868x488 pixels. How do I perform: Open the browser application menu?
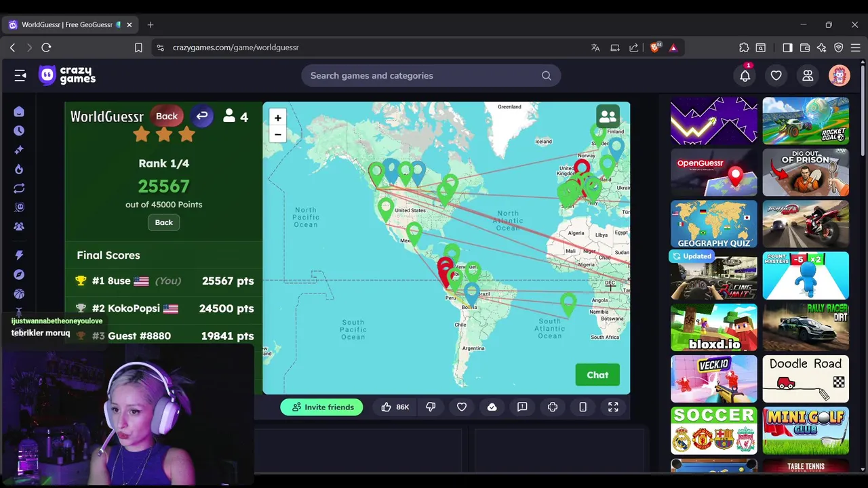click(x=855, y=47)
